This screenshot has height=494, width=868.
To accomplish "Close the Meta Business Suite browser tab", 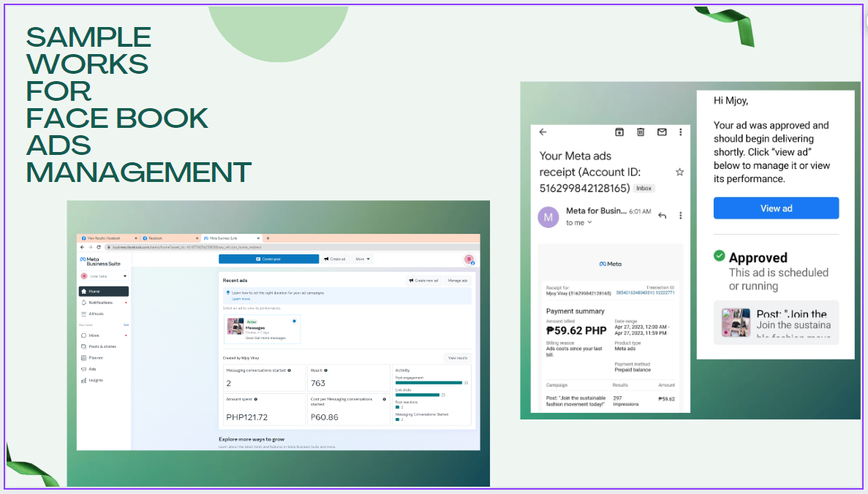I will pos(257,238).
